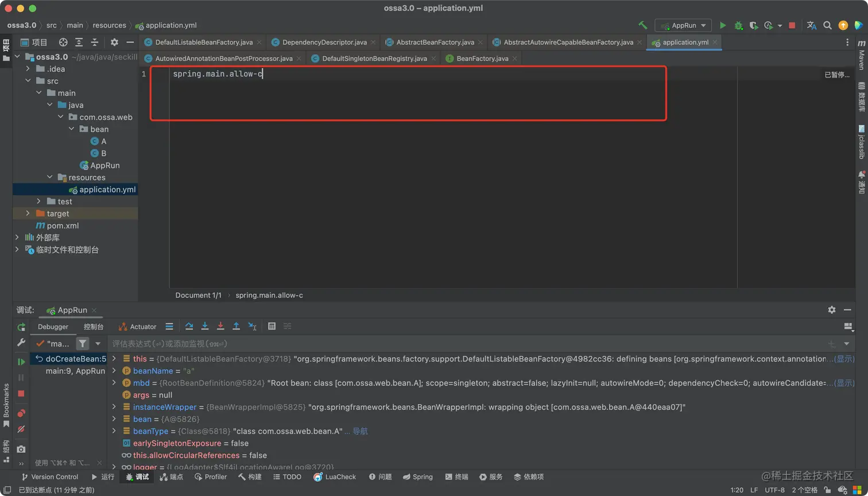Click the 导航 link next to beanType
This screenshot has width=868, height=496.
pyautogui.click(x=360, y=431)
